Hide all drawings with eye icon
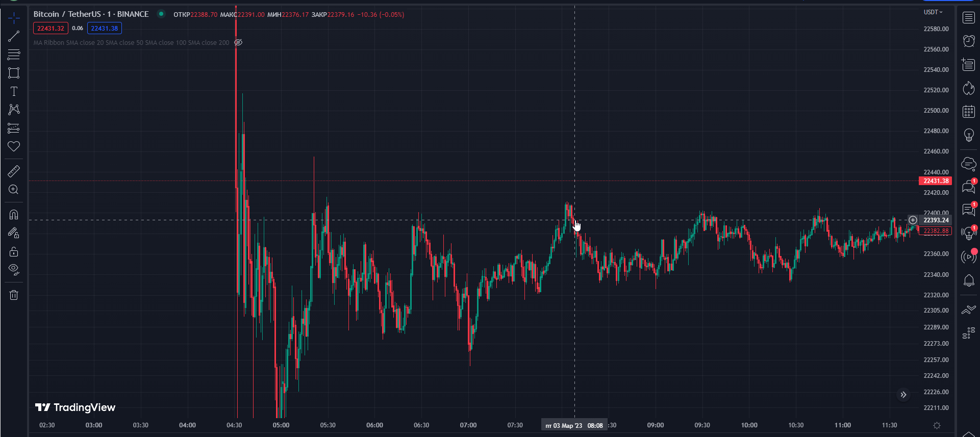This screenshot has height=437, width=980. (14, 269)
